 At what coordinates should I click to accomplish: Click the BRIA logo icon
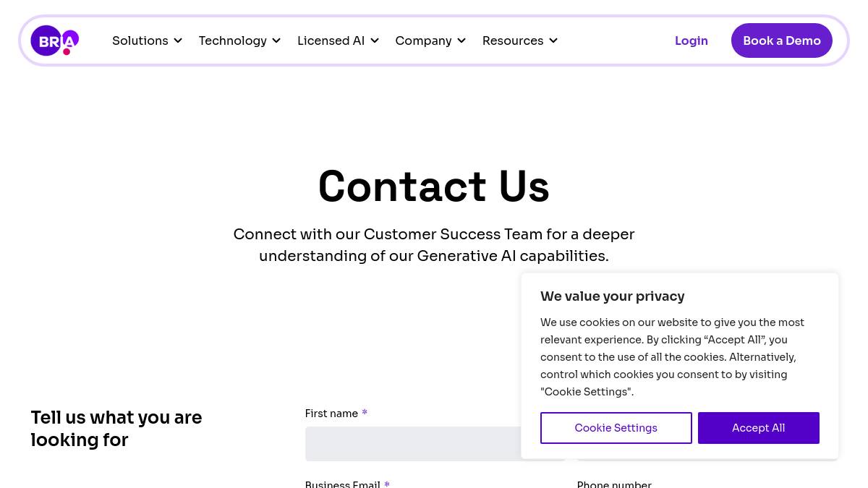coord(54,40)
